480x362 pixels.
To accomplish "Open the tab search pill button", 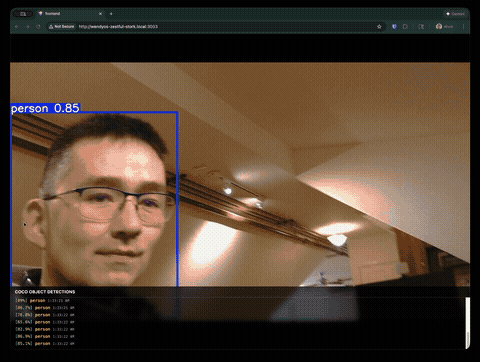I will click(x=23, y=14).
